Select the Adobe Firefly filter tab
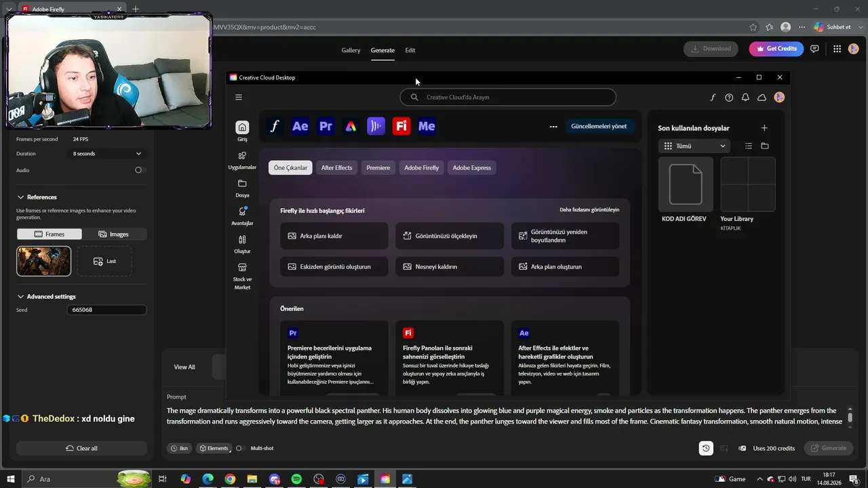 click(x=422, y=167)
